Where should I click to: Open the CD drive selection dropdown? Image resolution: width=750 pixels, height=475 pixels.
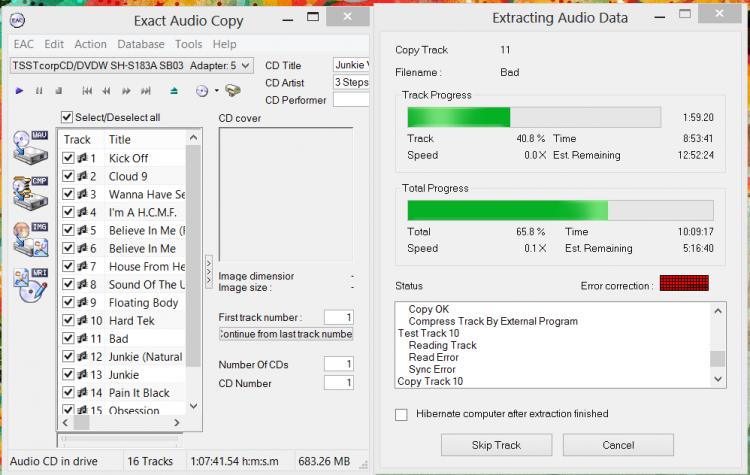click(246, 66)
